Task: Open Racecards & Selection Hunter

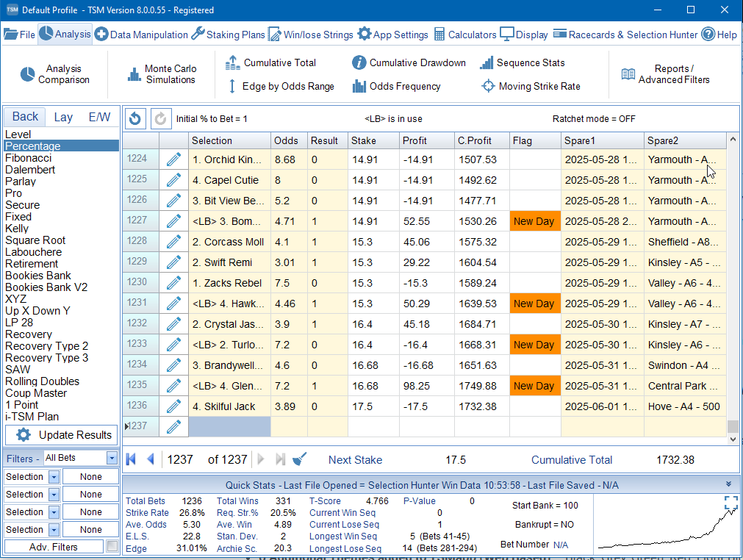Action: [x=625, y=35]
